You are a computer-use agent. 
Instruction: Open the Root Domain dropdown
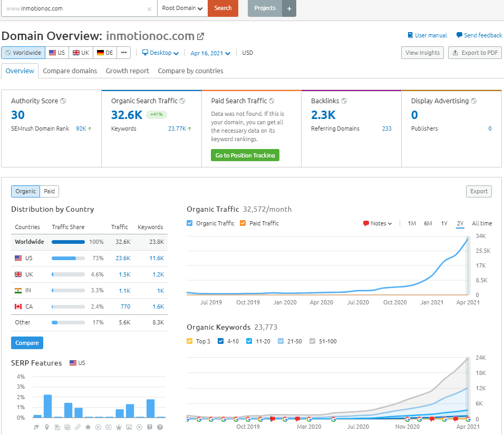(x=182, y=8)
